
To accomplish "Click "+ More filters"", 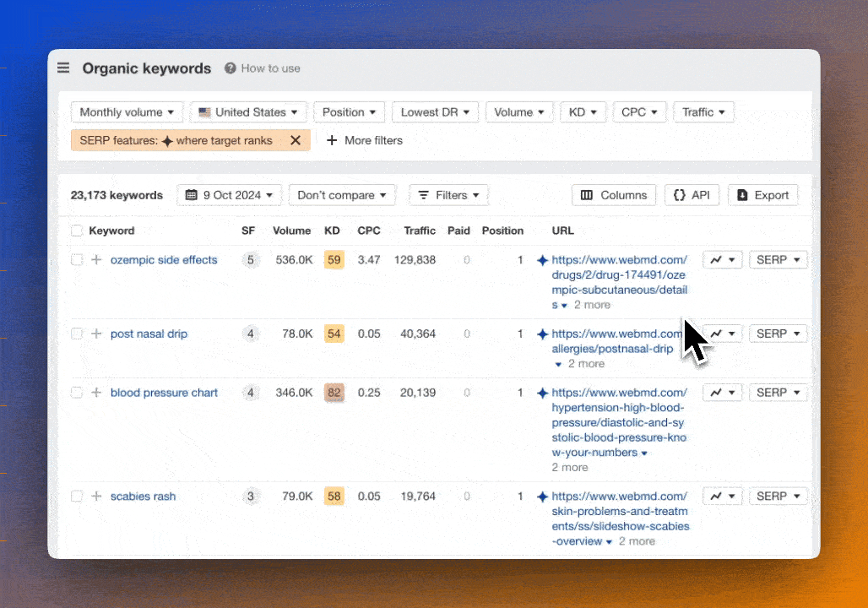I will tap(363, 140).
